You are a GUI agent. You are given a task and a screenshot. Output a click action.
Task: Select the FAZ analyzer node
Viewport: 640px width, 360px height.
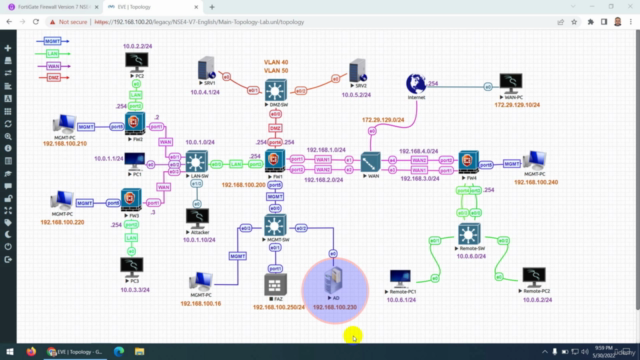[x=275, y=284]
